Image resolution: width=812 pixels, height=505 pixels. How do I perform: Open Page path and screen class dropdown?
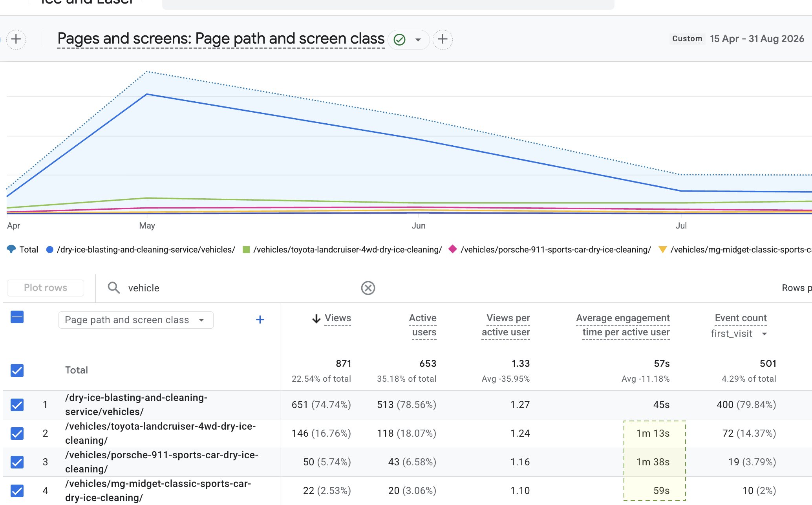pos(136,320)
